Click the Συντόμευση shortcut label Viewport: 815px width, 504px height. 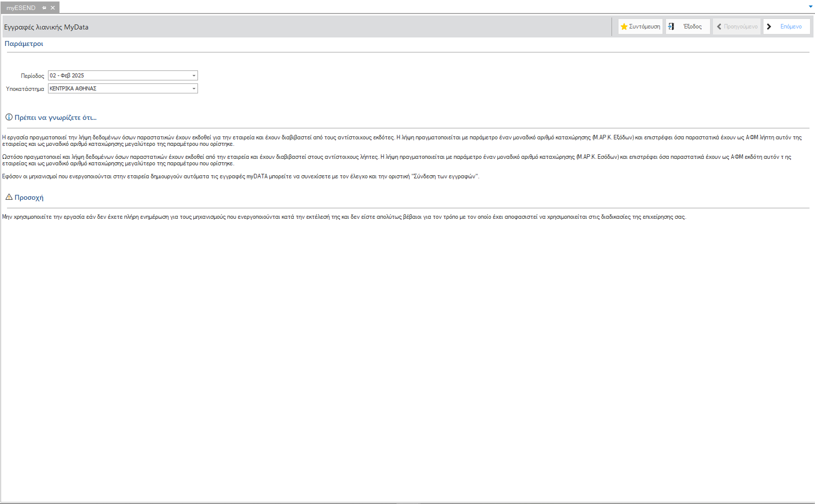coord(644,26)
